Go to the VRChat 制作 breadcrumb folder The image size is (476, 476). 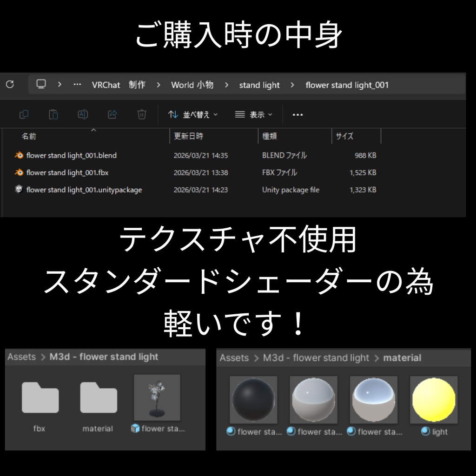click(119, 85)
